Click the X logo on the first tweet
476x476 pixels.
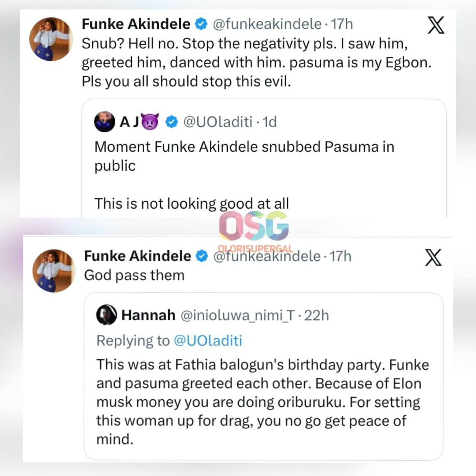click(437, 25)
